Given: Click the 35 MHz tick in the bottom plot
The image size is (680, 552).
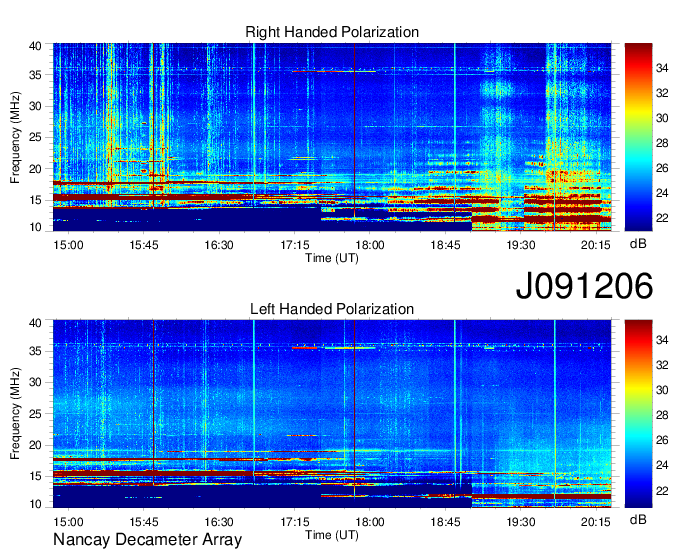Looking at the screenshot, I should [35, 351].
